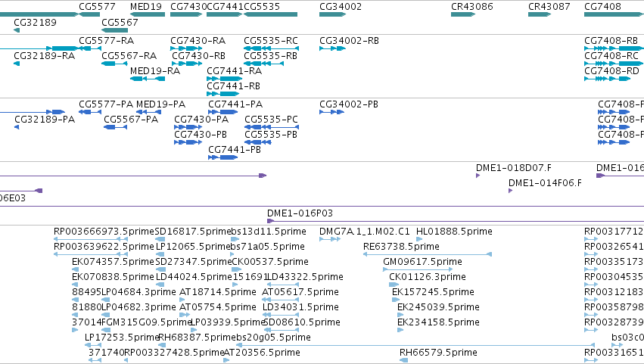
Task: Select transcript CG7430-RA label
Action: point(198,41)
